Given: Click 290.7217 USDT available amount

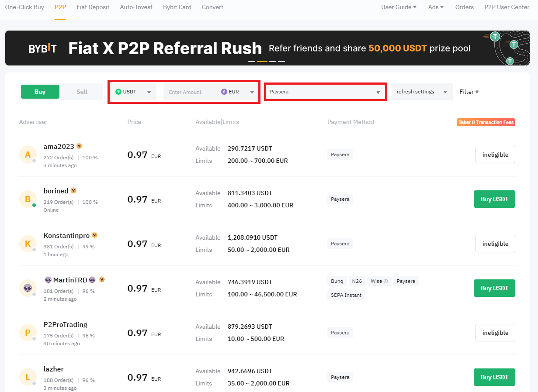Looking at the screenshot, I should pos(250,148).
